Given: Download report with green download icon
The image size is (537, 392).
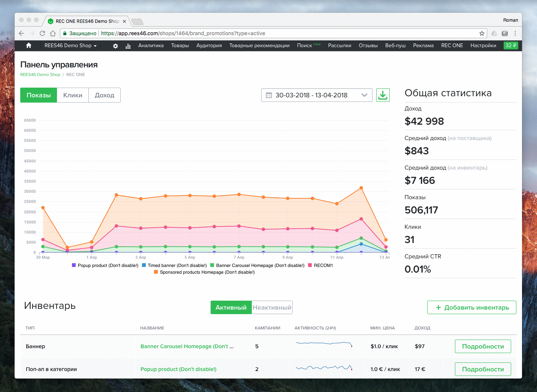Looking at the screenshot, I should (x=383, y=95).
